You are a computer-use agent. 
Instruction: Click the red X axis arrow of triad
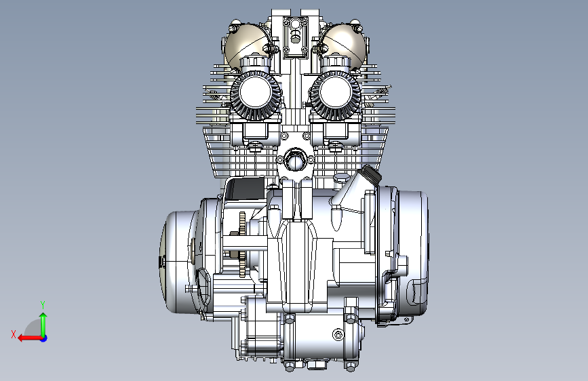30,338
